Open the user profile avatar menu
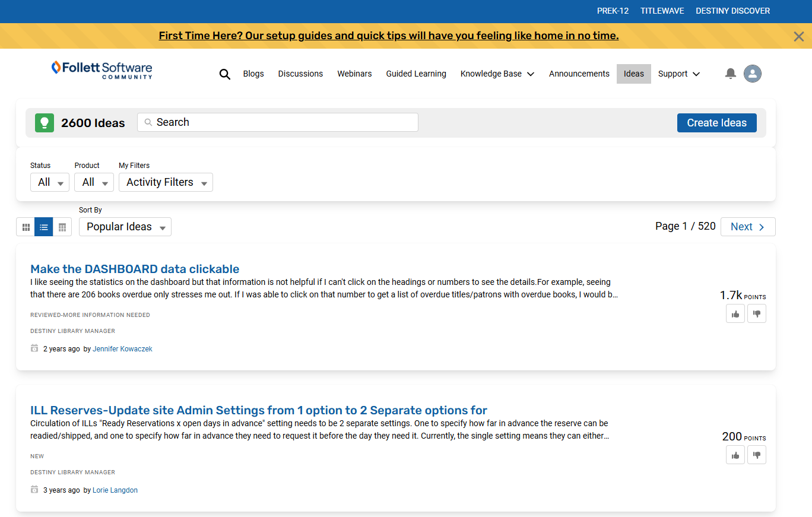Screen dimensions: 812x517 pos(752,74)
